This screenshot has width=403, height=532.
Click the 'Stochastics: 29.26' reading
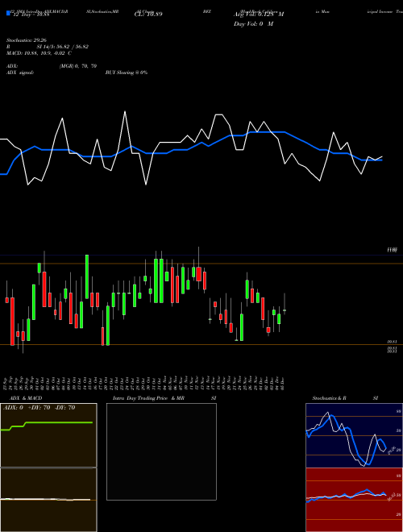26,40
